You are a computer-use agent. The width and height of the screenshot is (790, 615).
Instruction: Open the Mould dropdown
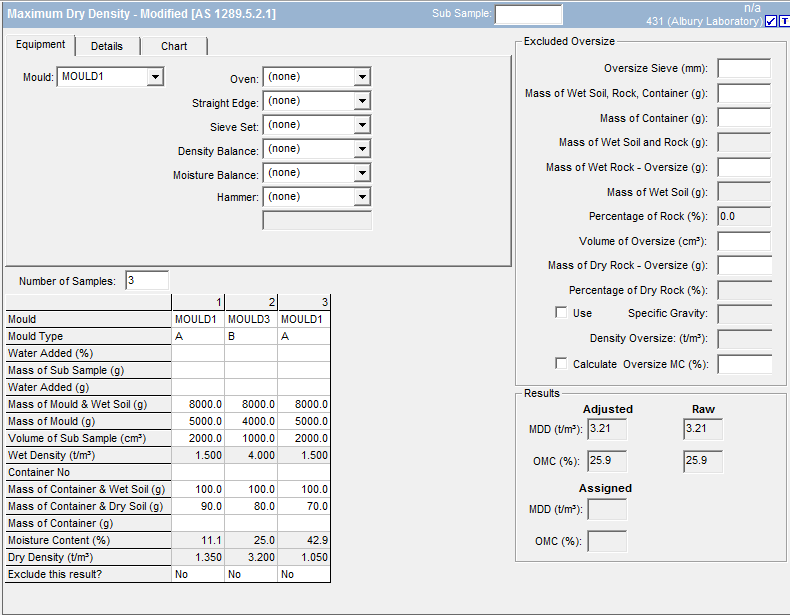[154, 76]
